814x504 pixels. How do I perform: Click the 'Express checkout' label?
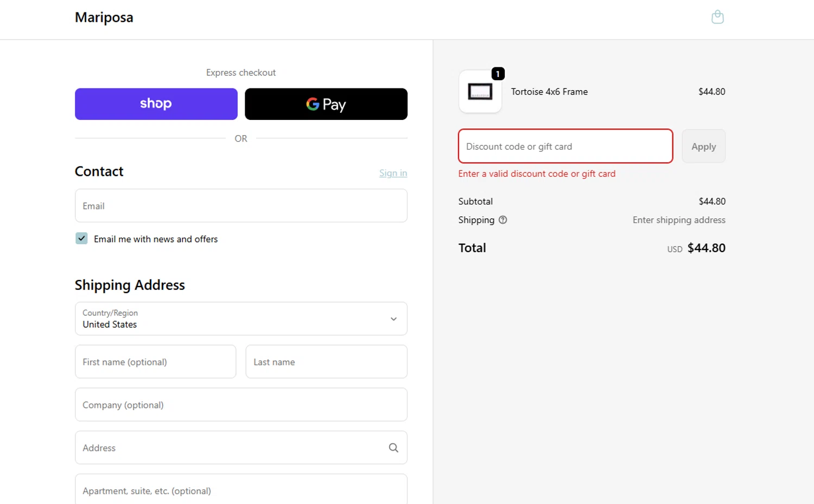[241, 73]
